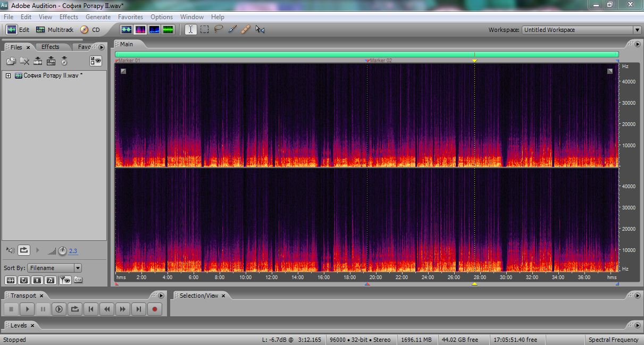Click the Import File folder icon
644x345 pixels.
(11, 61)
